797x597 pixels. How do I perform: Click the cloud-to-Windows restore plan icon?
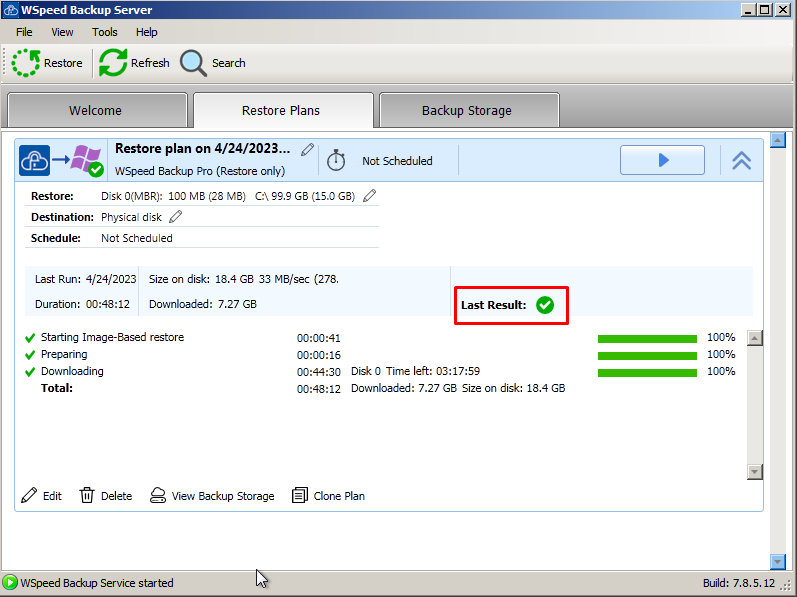pyautogui.click(x=62, y=160)
